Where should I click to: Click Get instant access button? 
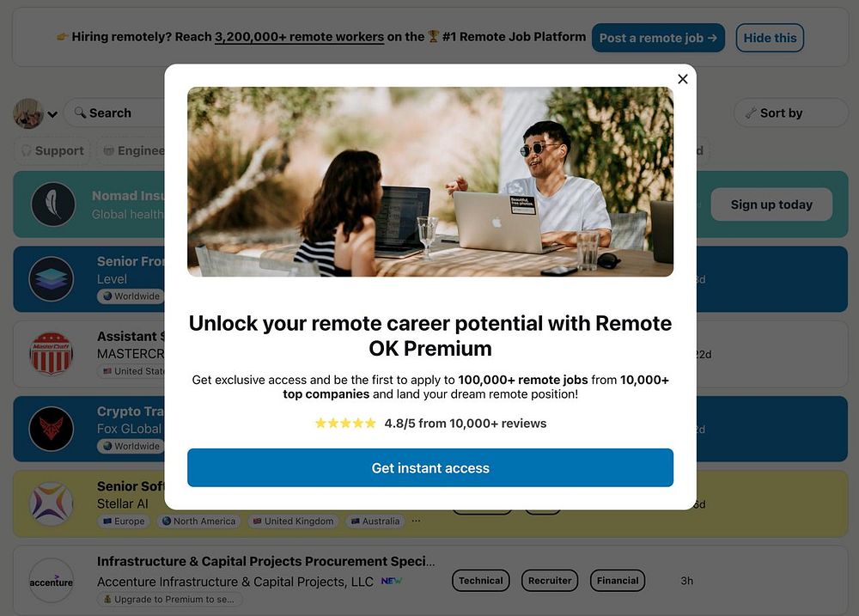coord(430,467)
